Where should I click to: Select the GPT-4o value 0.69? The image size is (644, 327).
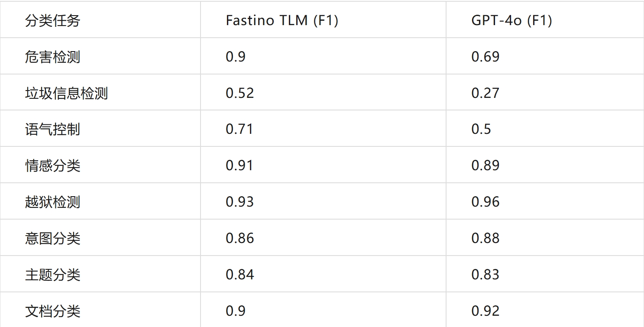(x=485, y=57)
